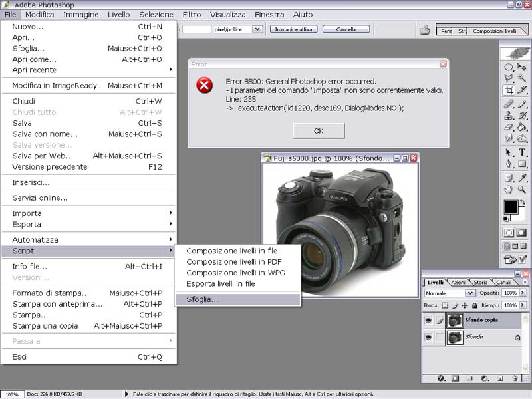Toggle lock all padlock in Bloc. row
This screenshot has height=399, width=532.
475,305
